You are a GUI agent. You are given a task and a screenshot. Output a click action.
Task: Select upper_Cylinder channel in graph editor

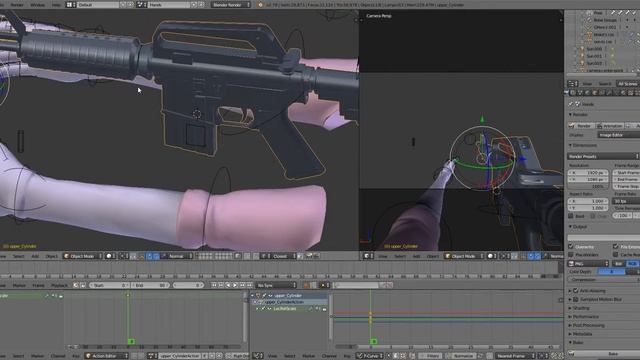[x=288, y=296]
